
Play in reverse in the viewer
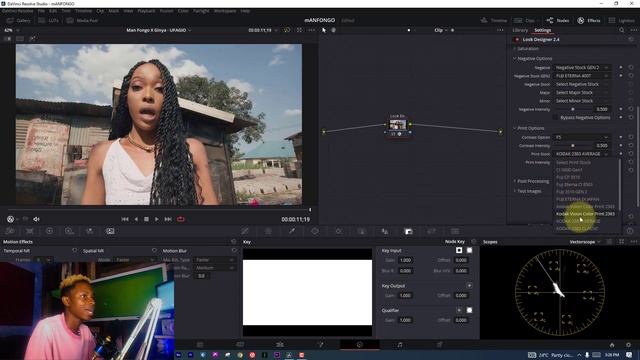tap(136, 219)
